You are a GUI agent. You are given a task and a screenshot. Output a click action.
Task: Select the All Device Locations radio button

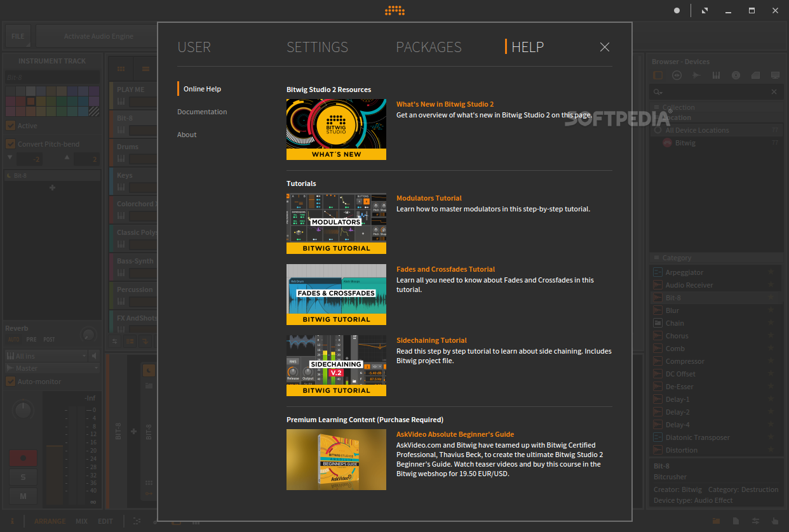[657, 130]
